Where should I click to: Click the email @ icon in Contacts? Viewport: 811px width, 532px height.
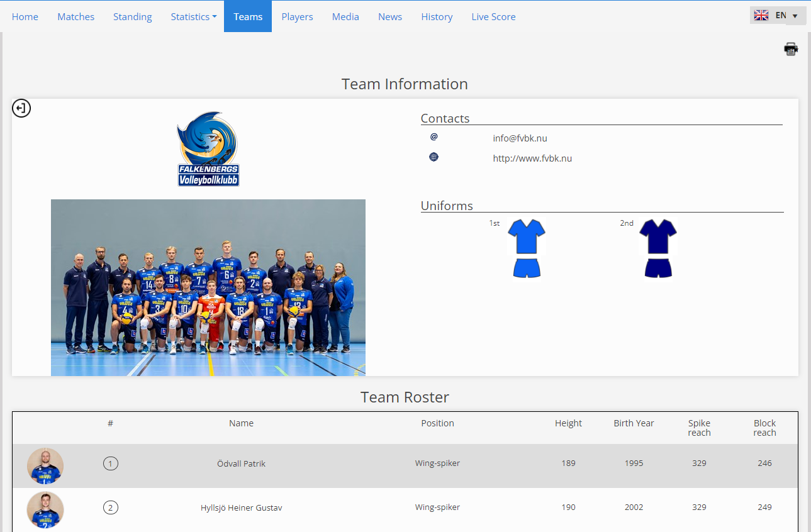[434, 137]
